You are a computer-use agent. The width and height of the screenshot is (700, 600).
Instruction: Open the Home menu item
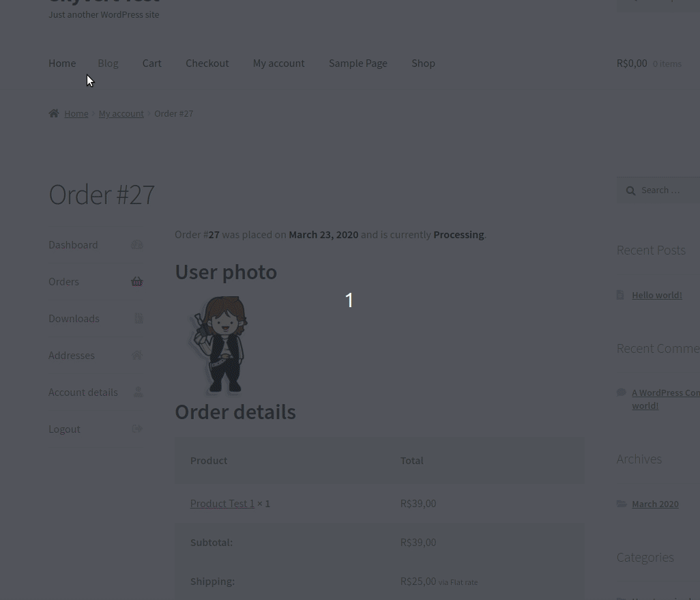coord(62,63)
